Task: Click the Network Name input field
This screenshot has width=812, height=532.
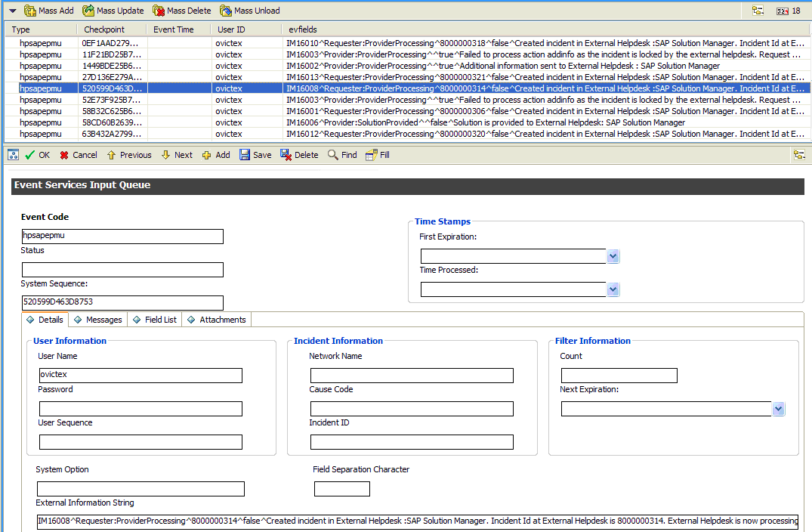Action: [412, 376]
